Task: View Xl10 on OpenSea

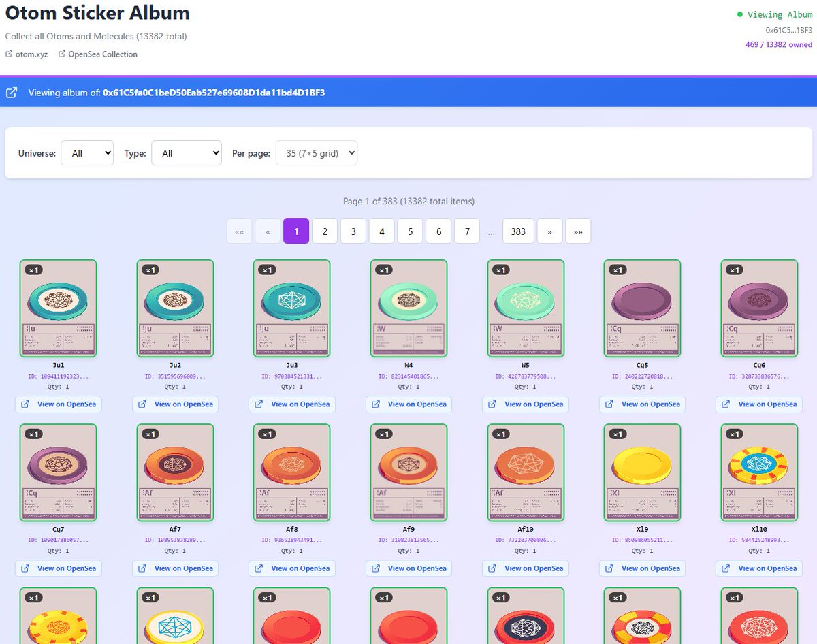Action: (x=759, y=568)
